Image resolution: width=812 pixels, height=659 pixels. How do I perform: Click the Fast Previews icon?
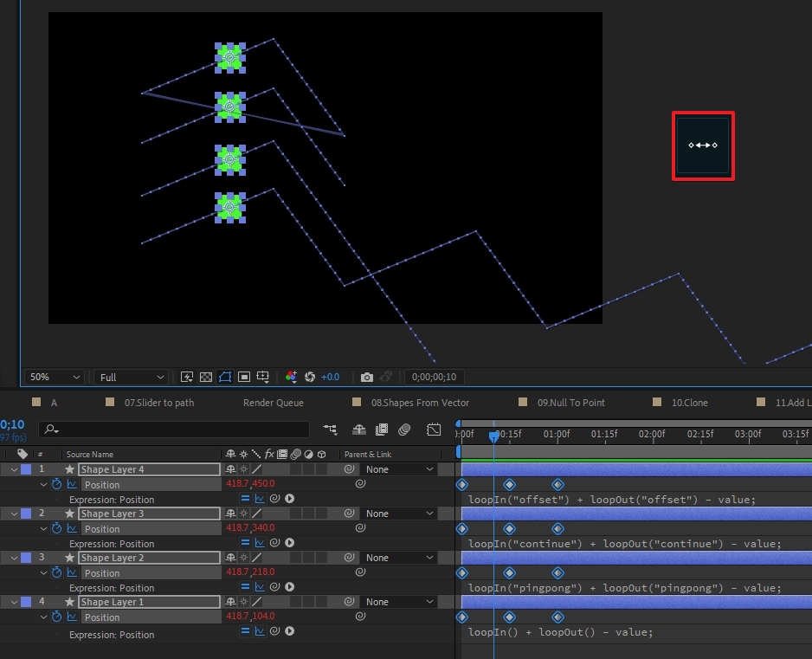click(x=187, y=378)
